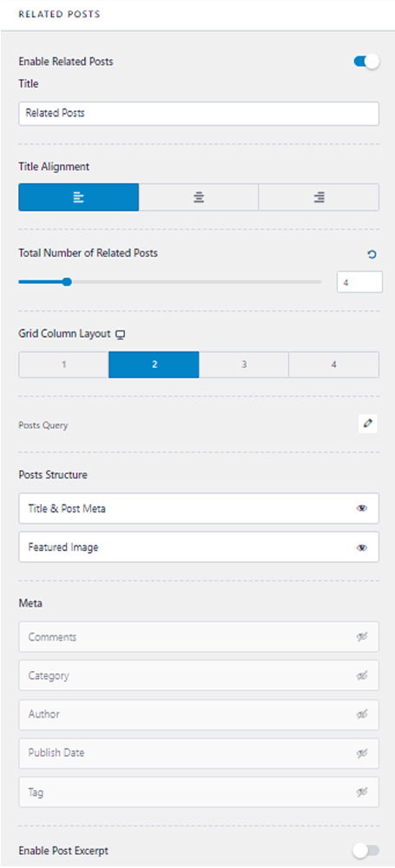Turn on Enable Post Excerpt switch
Screen dimensions: 395x868
click(366, 851)
